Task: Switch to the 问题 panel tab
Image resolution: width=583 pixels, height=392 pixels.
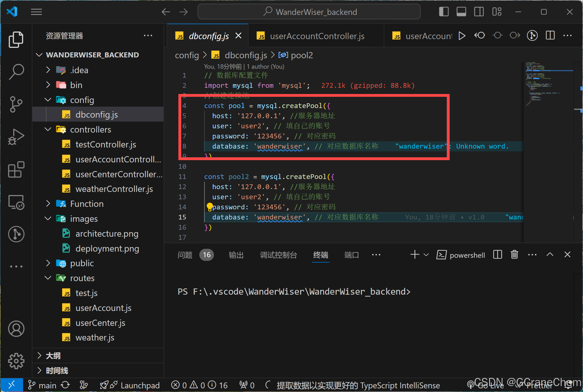Action: pyautogui.click(x=185, y=255)
